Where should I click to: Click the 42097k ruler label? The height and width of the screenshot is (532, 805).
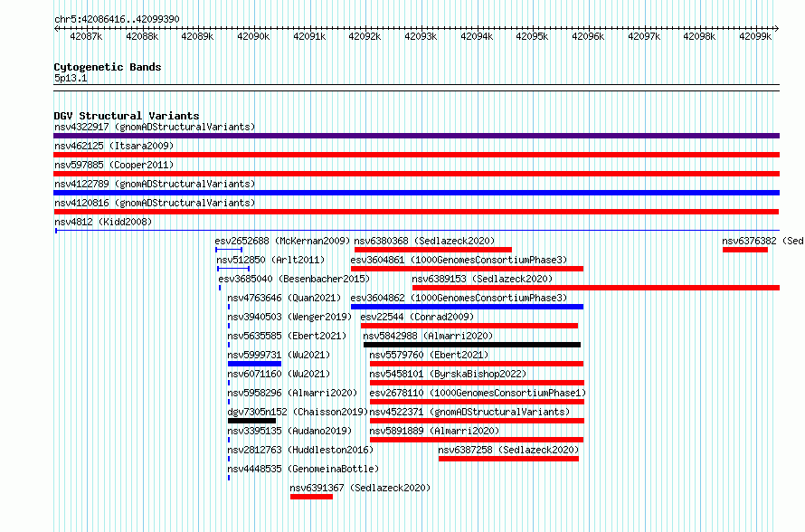click(x=644, y=36)
